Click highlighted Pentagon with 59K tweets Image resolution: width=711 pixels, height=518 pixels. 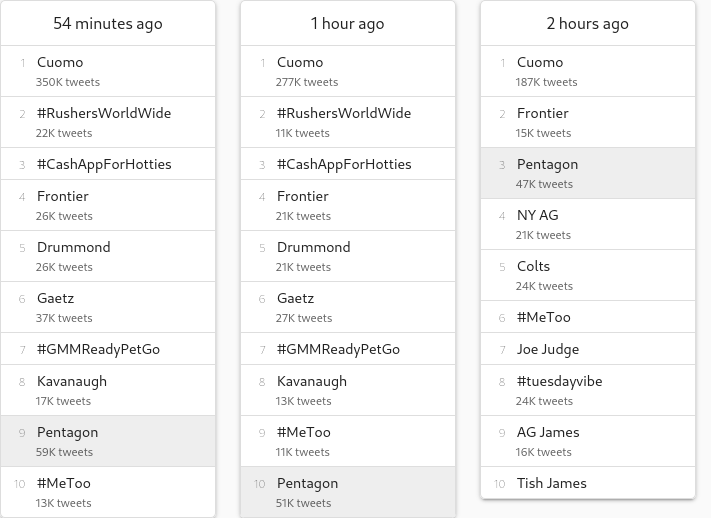pos(108,441)
